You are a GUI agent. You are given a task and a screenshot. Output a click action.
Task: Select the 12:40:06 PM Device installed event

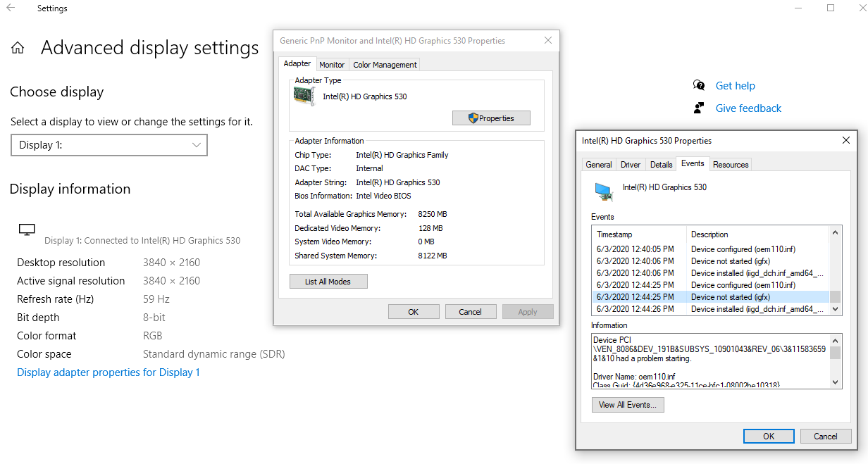point(711,273)
